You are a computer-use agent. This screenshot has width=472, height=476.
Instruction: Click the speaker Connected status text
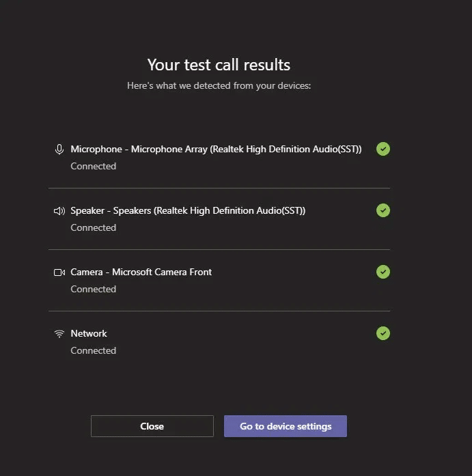point(94,227)
